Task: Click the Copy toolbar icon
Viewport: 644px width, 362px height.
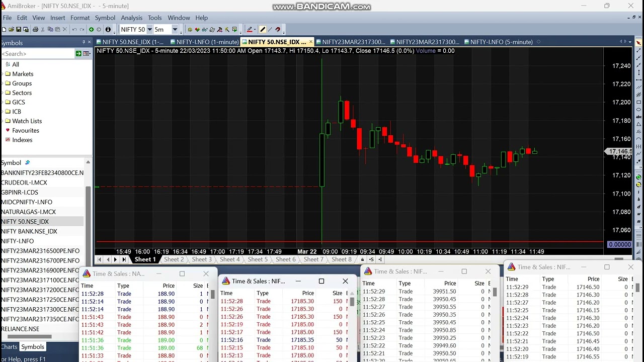Action: pyautogui.click(x=50, y=29)
